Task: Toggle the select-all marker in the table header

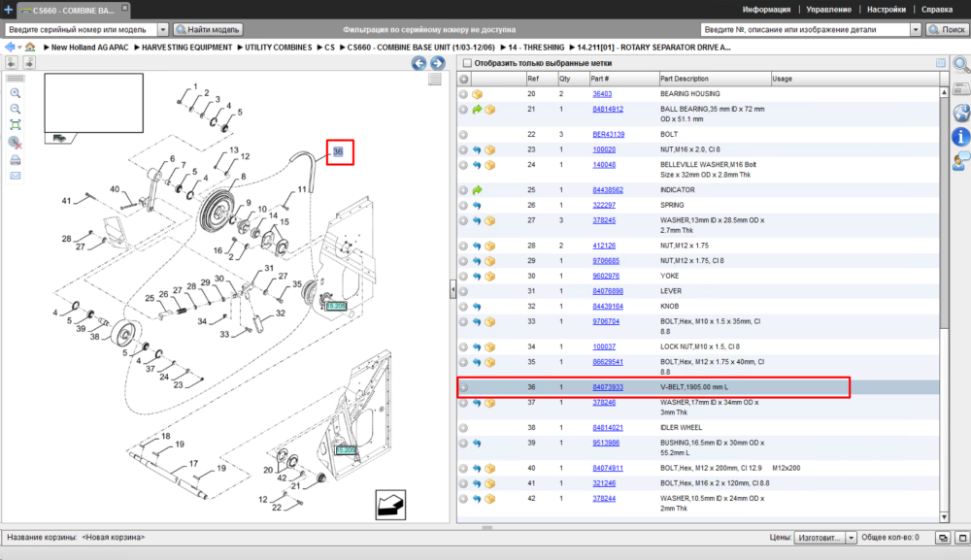Action: [463, 80]
